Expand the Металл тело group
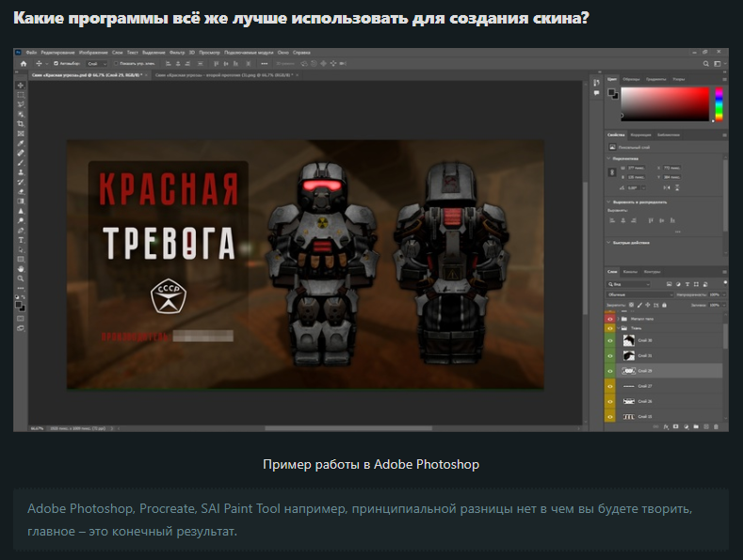Image resolution: width=743 pixels, height=560 pixels. point(619,319)
